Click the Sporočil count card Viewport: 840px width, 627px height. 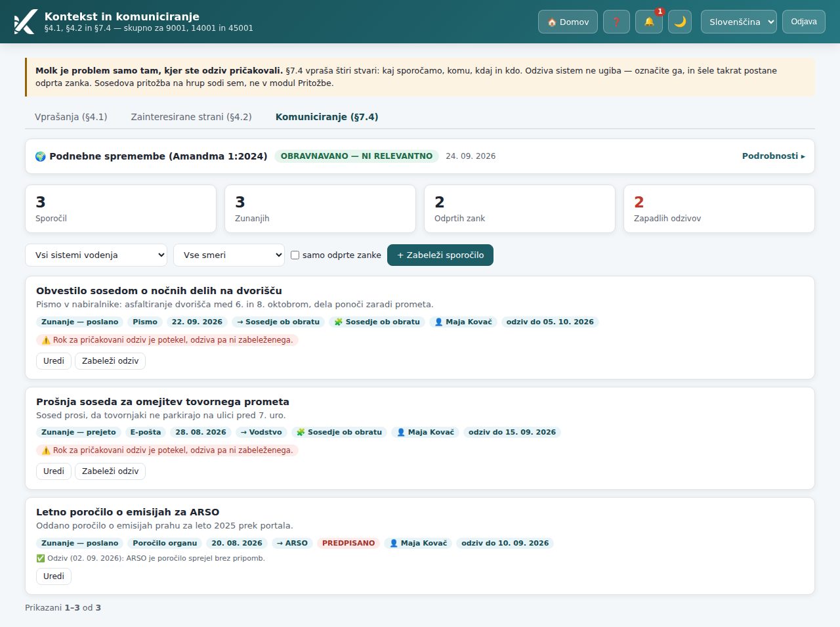[x=121, y=209]
